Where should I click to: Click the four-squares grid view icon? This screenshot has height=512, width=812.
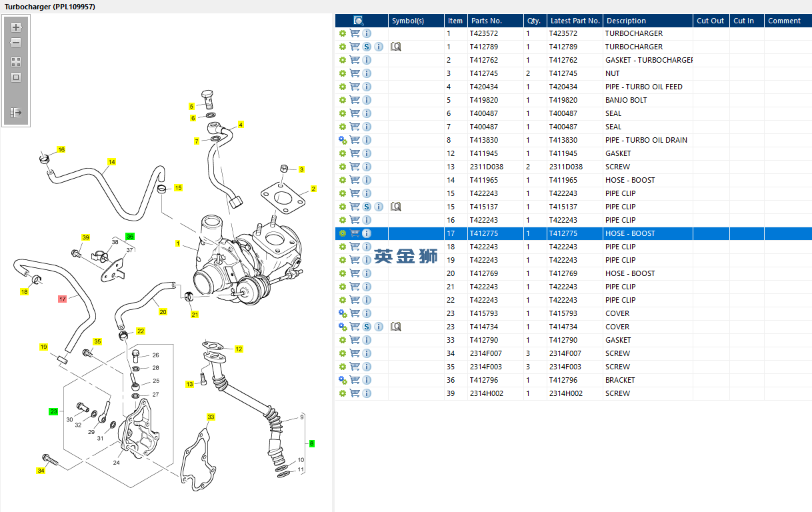[x=17, y=61]
